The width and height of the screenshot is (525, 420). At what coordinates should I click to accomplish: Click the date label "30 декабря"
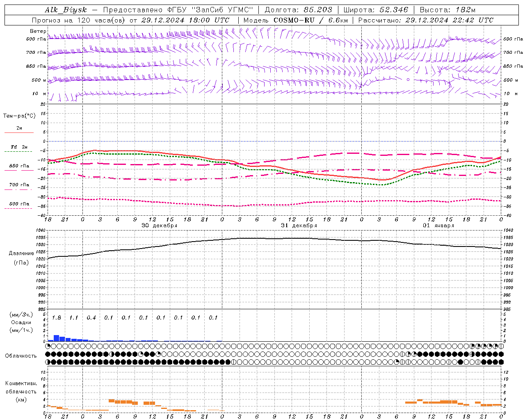click(x=160, y=226)
